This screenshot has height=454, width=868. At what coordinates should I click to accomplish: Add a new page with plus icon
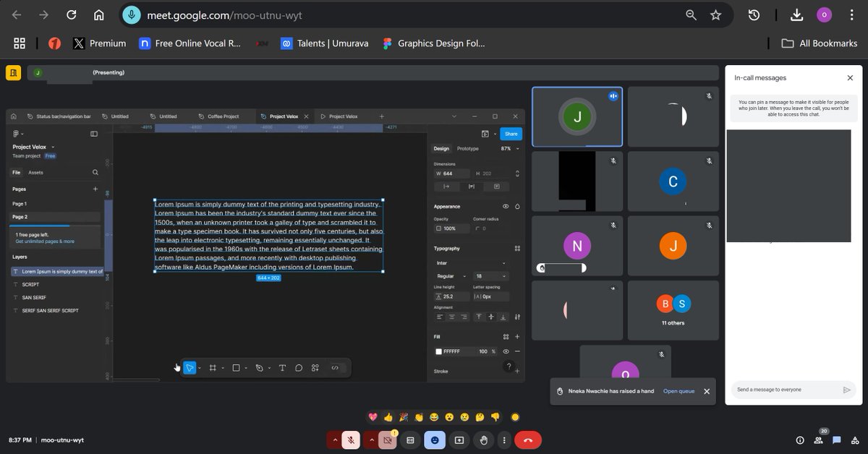pos(95,189)
